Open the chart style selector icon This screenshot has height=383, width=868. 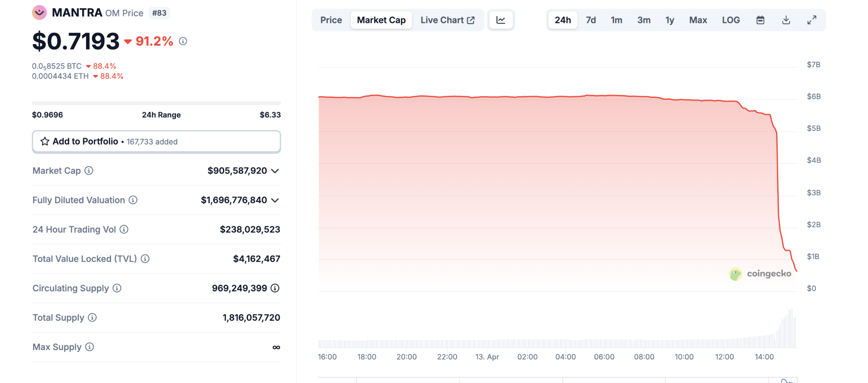tap(501, 19)
